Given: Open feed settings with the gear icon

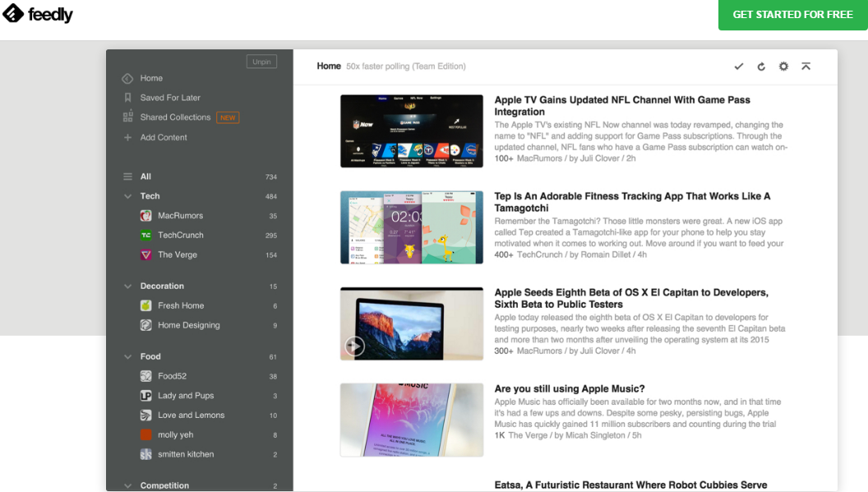Looking at the screenshot, I should [x=783, y=66].
